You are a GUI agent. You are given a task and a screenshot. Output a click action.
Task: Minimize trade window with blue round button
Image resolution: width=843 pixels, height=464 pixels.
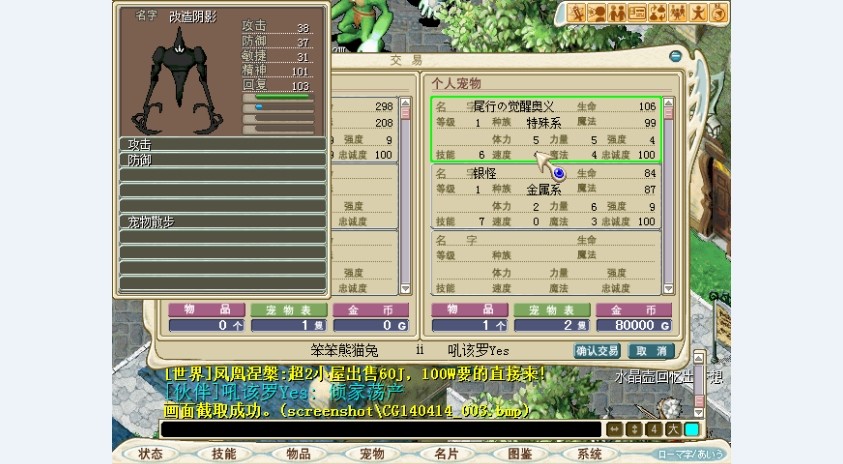pyautogui.click(x=676, y=57)
